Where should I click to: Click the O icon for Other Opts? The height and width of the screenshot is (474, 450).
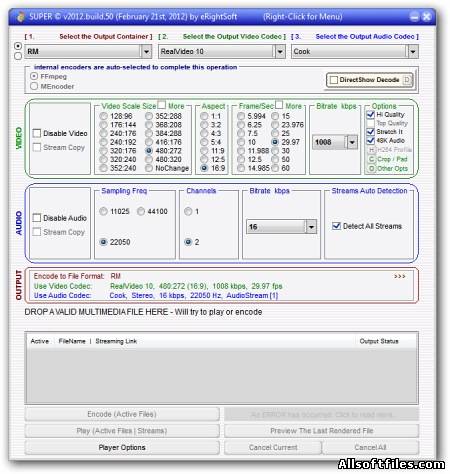pos(371,169)
